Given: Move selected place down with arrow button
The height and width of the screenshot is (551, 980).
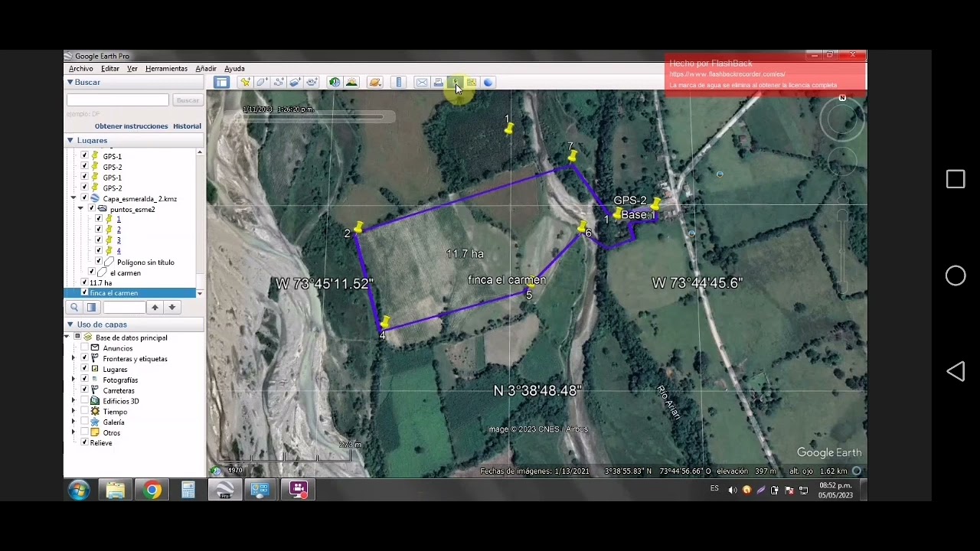Looking at the screenshot, I should (x=171, y=307).
